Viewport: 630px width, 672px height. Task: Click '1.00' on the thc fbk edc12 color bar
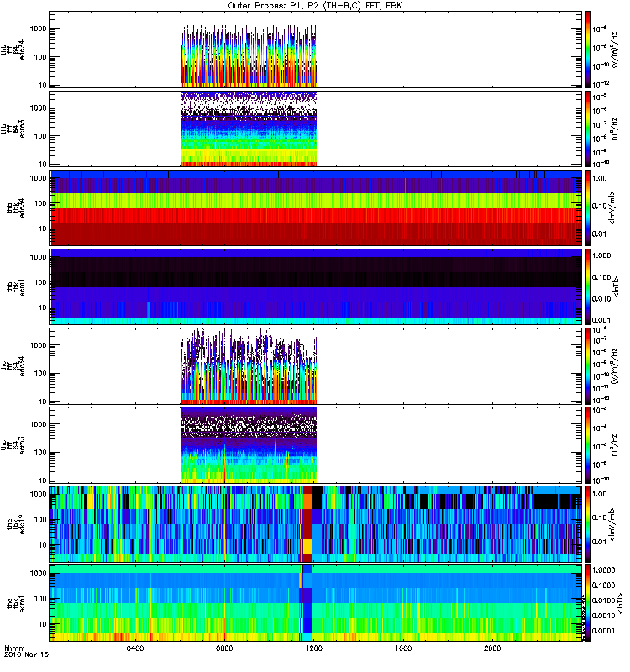(600, 494)
